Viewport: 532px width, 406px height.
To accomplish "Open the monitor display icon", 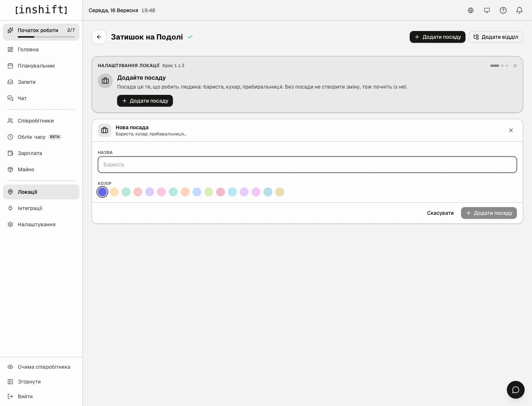I will click(487, 10).
